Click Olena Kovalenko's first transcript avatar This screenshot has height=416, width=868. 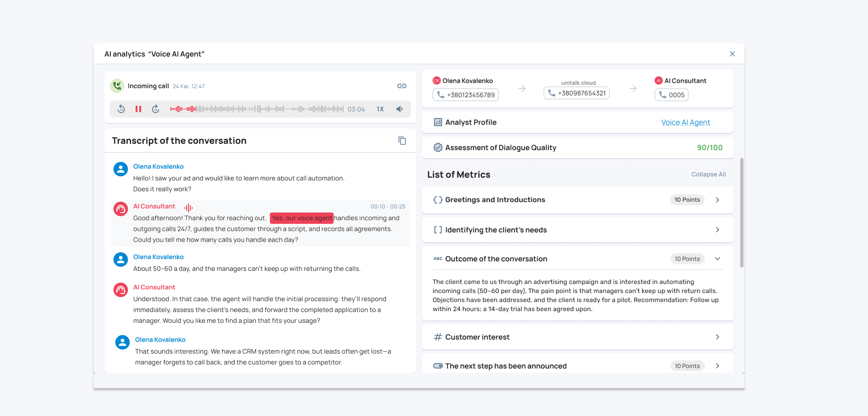(121, 169)
